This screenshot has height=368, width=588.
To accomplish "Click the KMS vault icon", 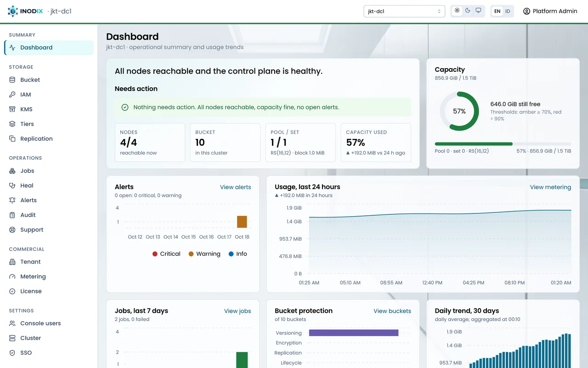I will (x=12, y=109).
